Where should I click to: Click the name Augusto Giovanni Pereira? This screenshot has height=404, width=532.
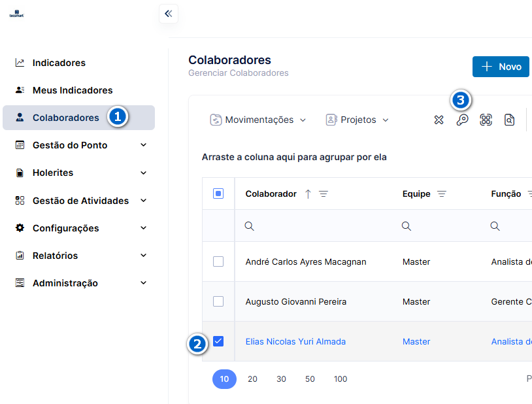click(296, 302)
